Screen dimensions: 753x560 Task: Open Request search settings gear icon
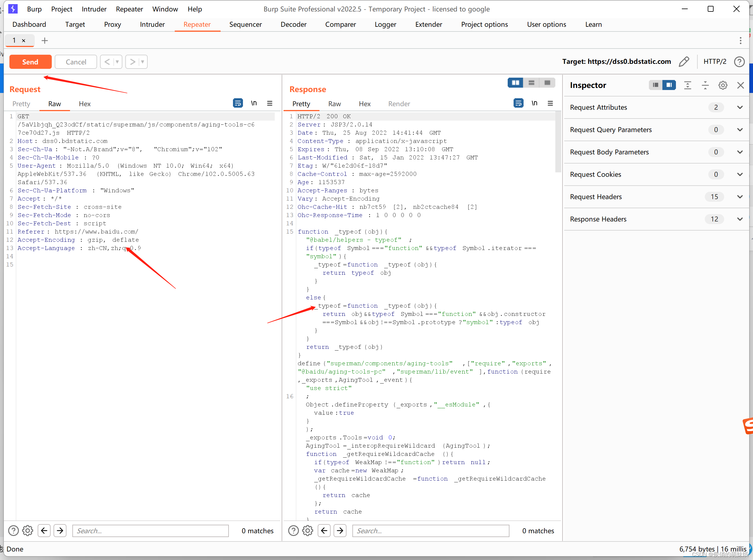point(28,531)
